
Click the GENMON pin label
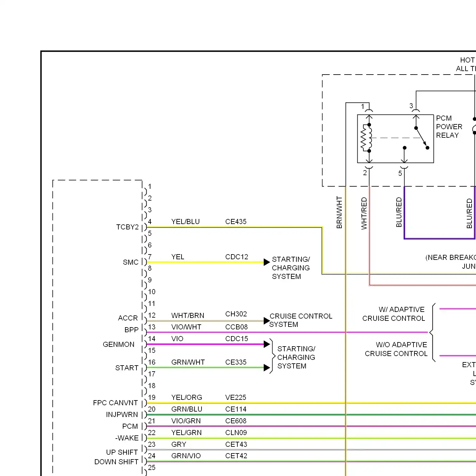(119, 344)
